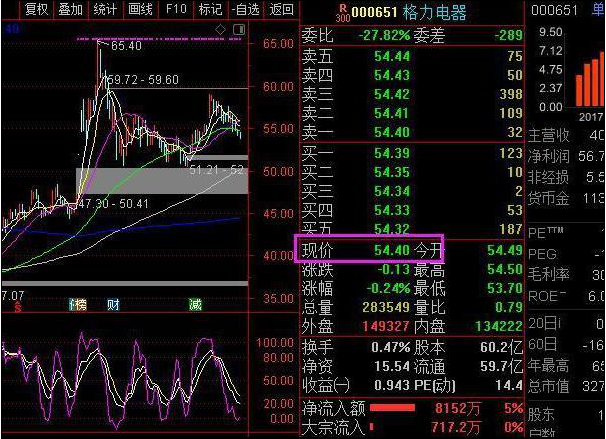Screen dimensions: 606x439
Task: Click 外盘 value 149327
Action: click(x=386, y=327)
